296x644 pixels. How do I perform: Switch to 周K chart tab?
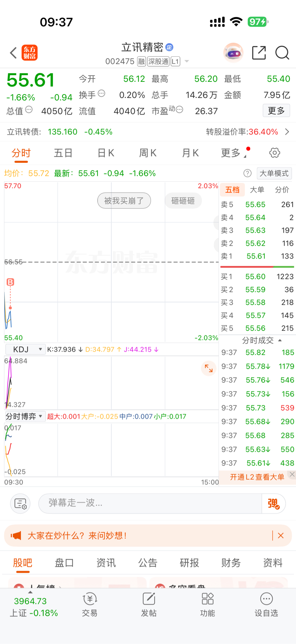148,153
